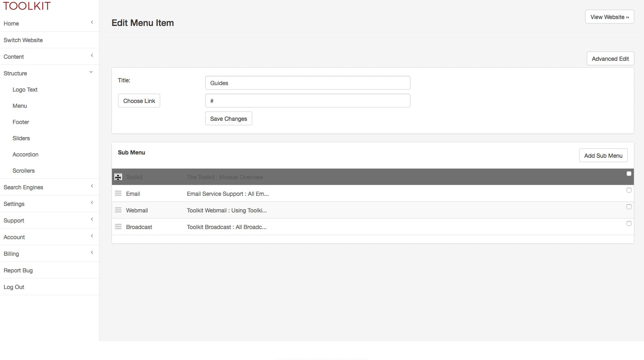The width and height of the screenshot is (644, 360).
Task: Click the drag handle for Broadcast row
Action: 118,227
